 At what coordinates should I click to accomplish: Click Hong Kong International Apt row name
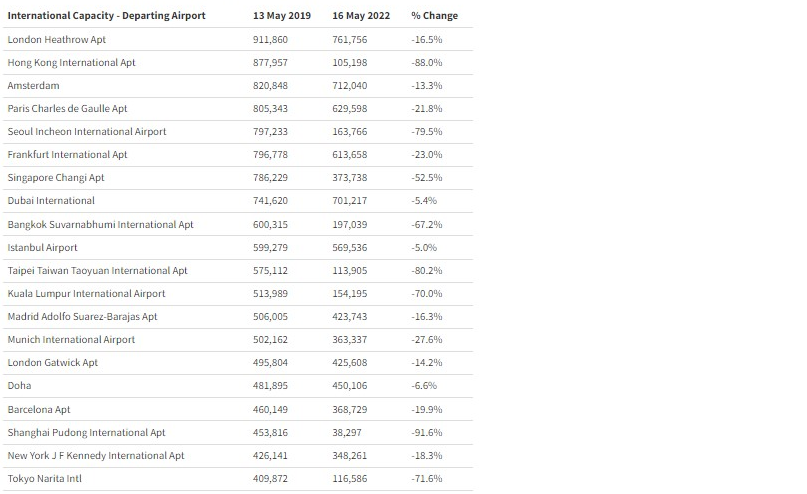click(71, 63)
